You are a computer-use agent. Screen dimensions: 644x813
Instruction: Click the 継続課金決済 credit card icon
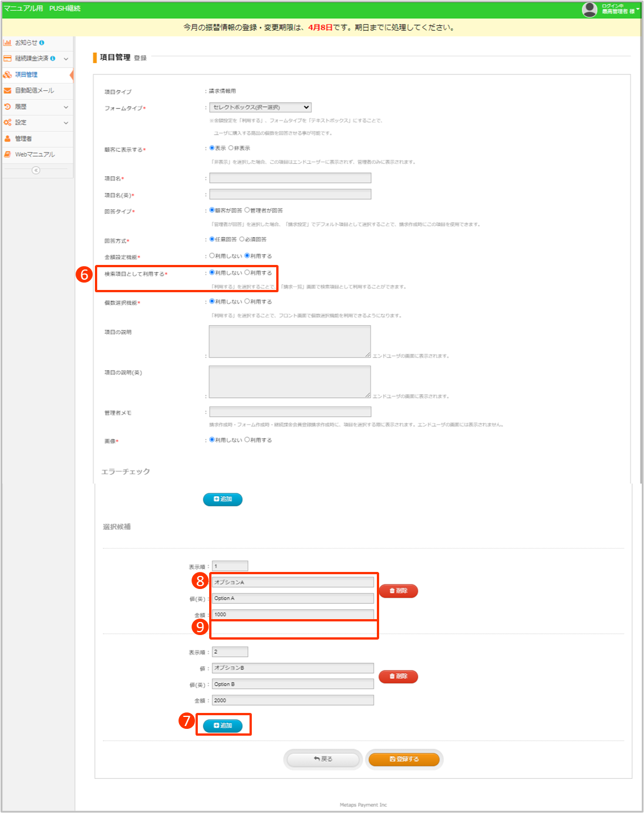7,59
